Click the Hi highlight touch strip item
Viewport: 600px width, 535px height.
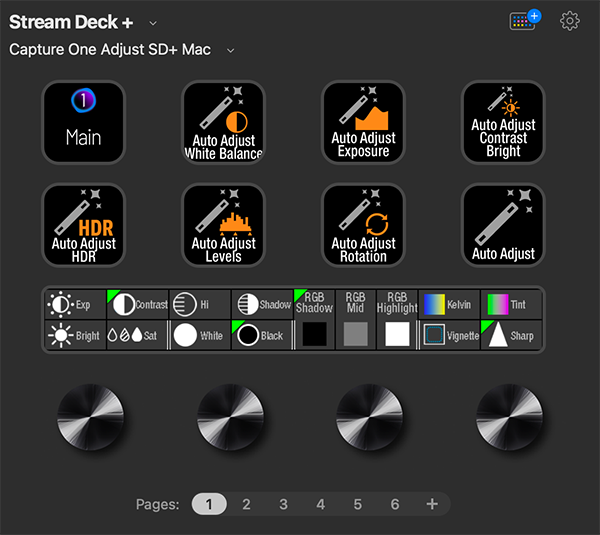(x=200, y=305)
